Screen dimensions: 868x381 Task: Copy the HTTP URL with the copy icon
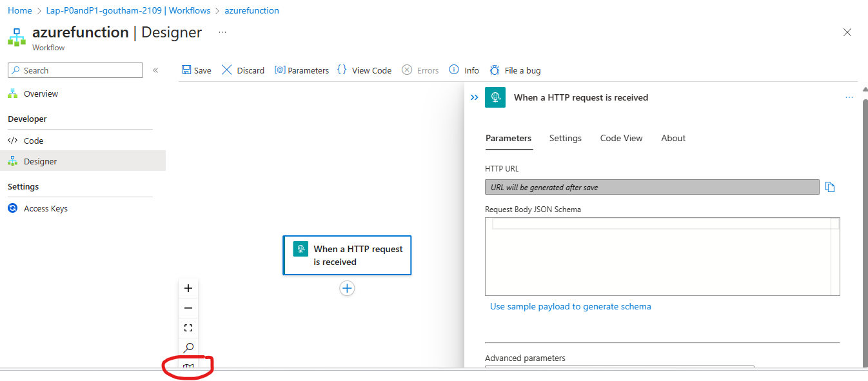830,186
